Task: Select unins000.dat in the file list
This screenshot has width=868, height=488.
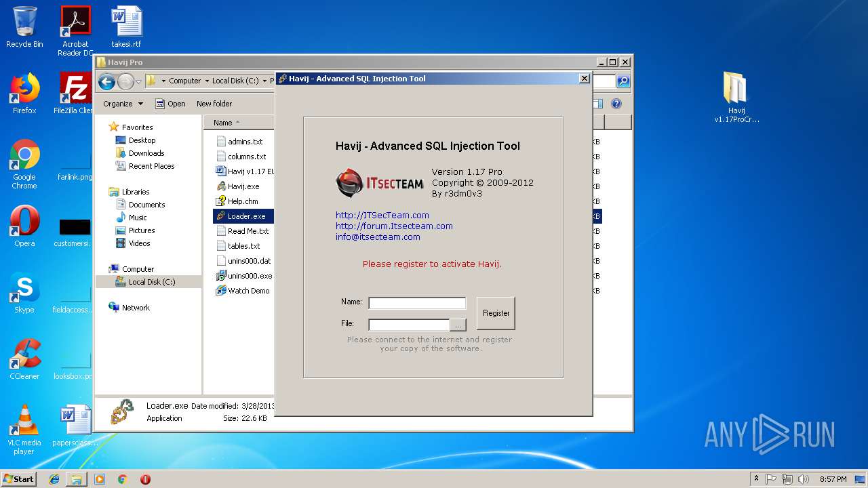Action: [243, 261]
